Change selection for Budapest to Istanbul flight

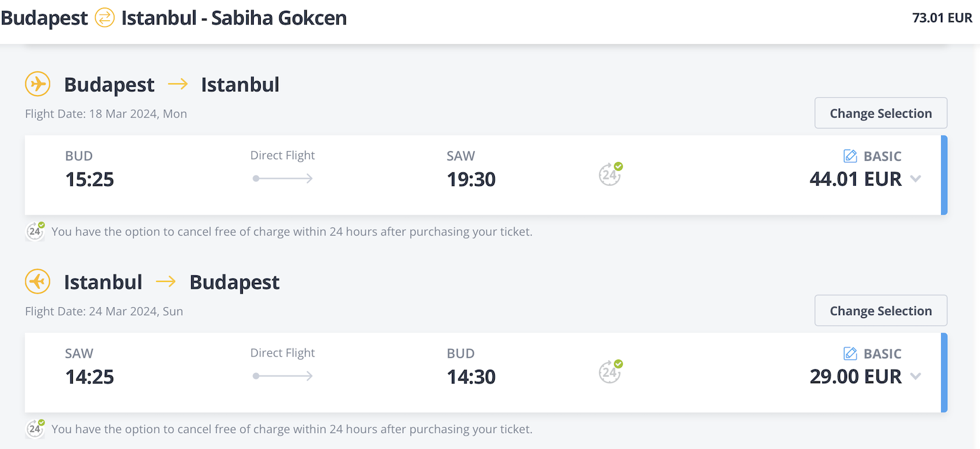[881, 113]
